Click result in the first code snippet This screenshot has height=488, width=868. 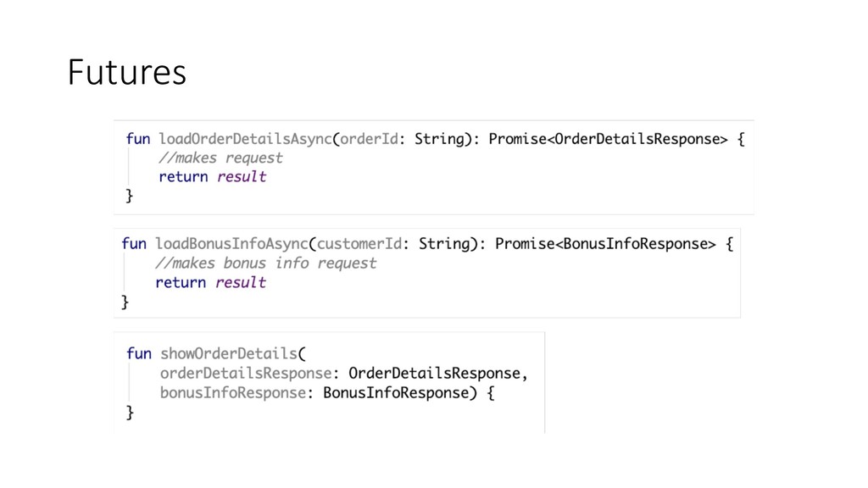coord(242,177)
